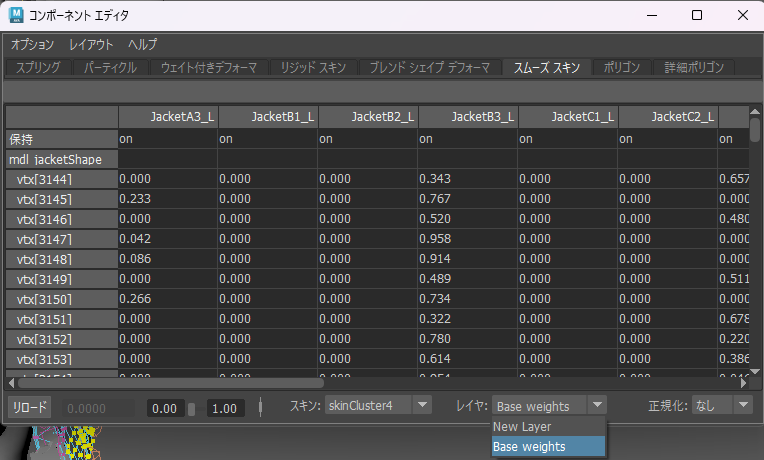Click the 0.322 cell in the vtx[3151] row

coord(467,319)
